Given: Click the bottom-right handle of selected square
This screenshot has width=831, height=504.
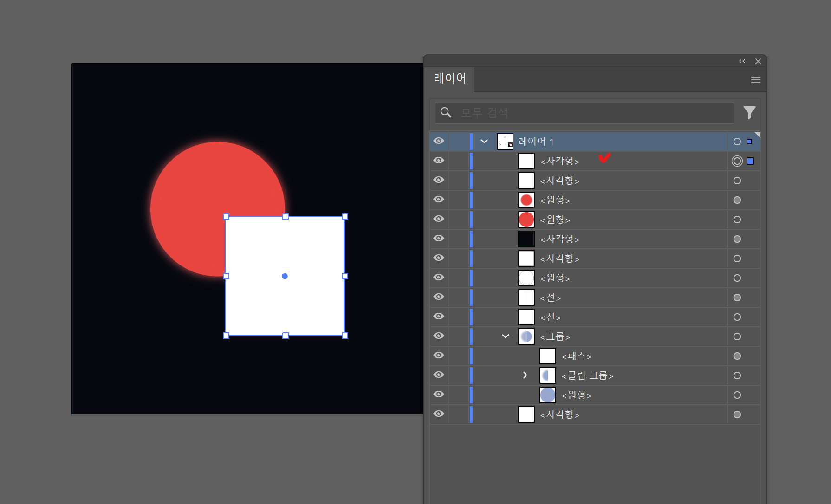Looking at the screenshot, I should point(345,336).
